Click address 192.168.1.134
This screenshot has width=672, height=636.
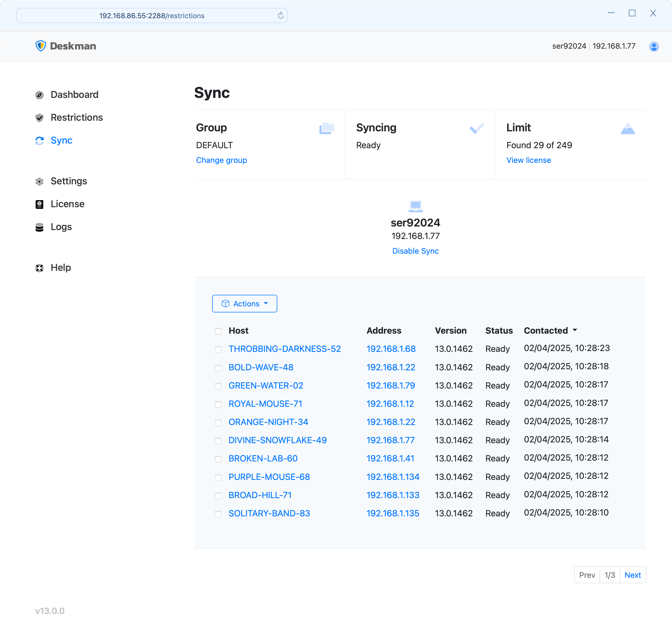(x=393, y=477)
